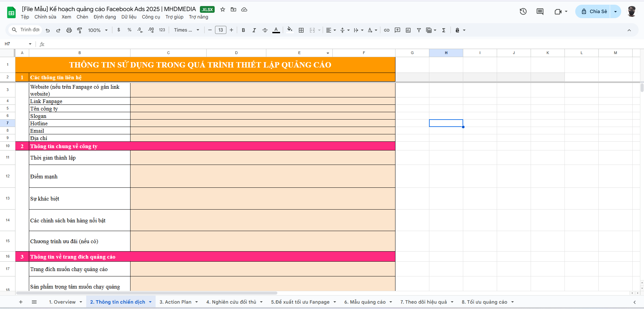Select the column H header
This screenshot has height=309, width=644.
pyautogui.click(x=446, y=53)
